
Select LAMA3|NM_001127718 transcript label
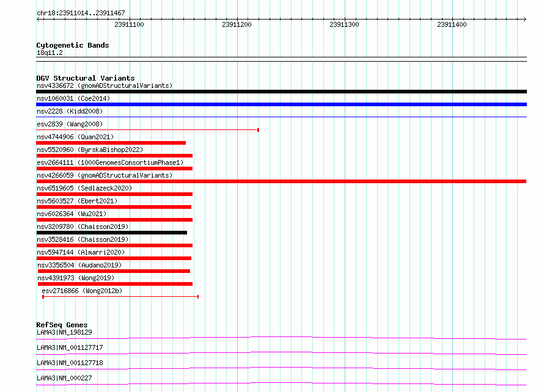70,363
